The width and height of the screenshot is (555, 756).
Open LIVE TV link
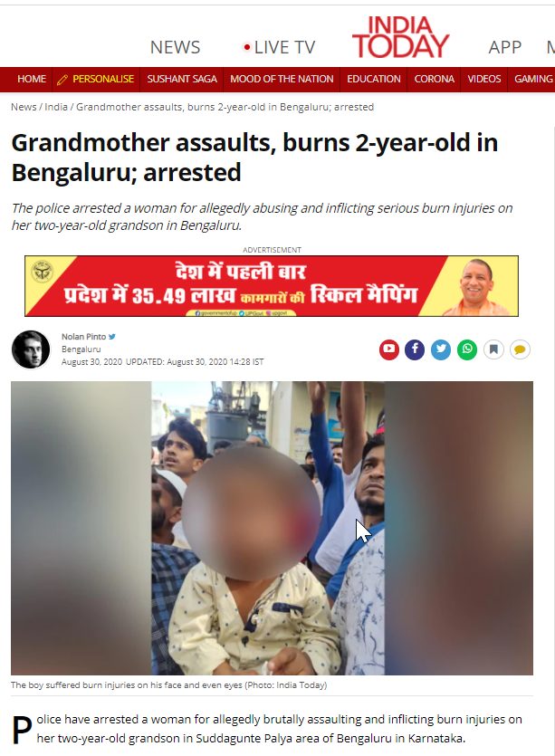coord(280,47)
